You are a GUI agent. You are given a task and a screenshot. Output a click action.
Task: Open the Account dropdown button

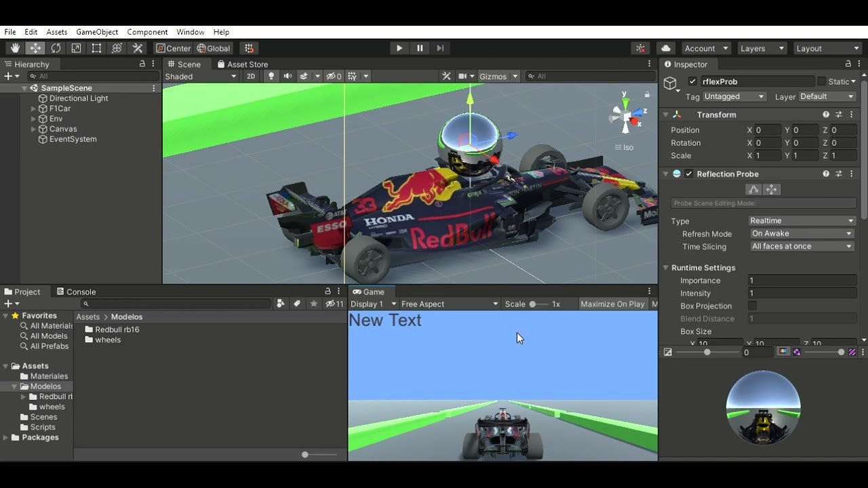pos(707,48)
